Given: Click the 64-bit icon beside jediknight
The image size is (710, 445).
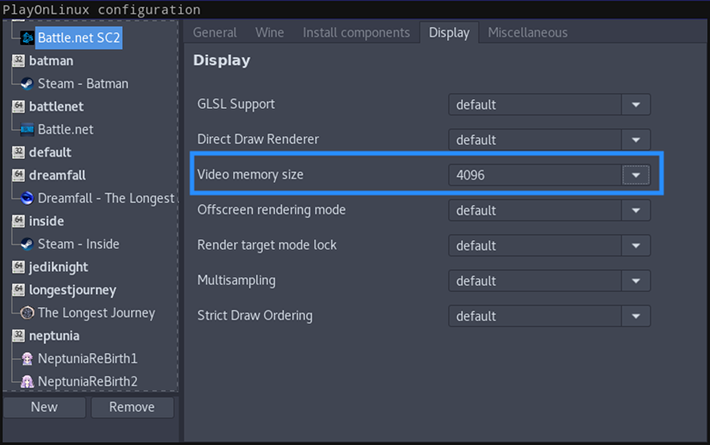Looking at the screenshot, I should pyautogui.click(x=18, y=267).
